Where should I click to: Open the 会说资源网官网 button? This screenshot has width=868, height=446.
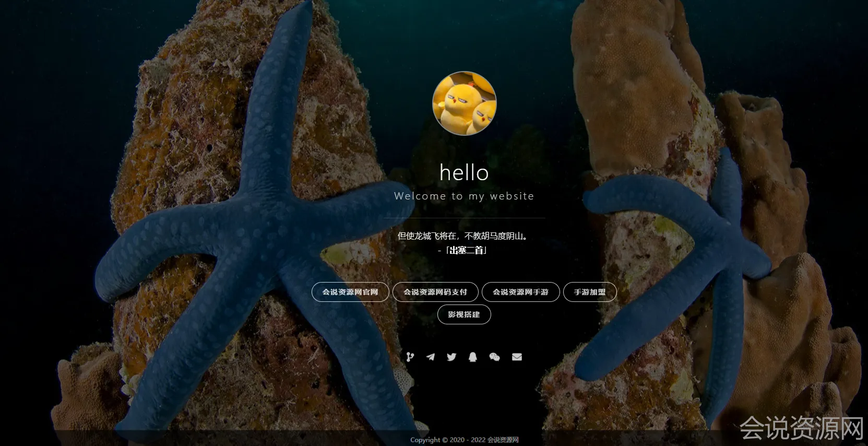tap(350, 292)
